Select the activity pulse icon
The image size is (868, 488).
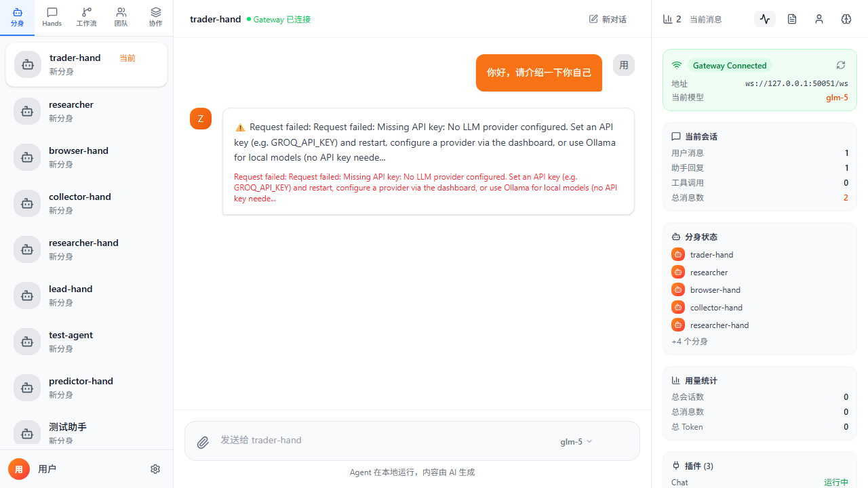click(x=765, y=19)
